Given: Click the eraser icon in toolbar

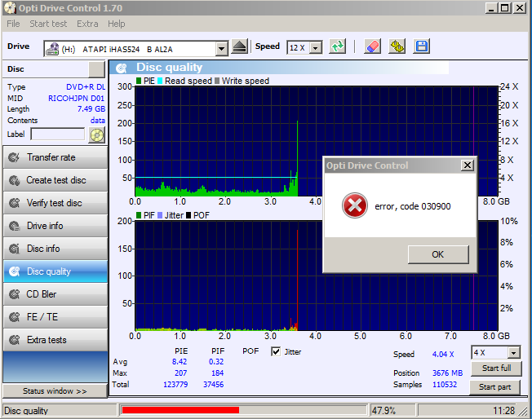Looking at the screenshot, I should pyautogui.click(x=372, y=46).
